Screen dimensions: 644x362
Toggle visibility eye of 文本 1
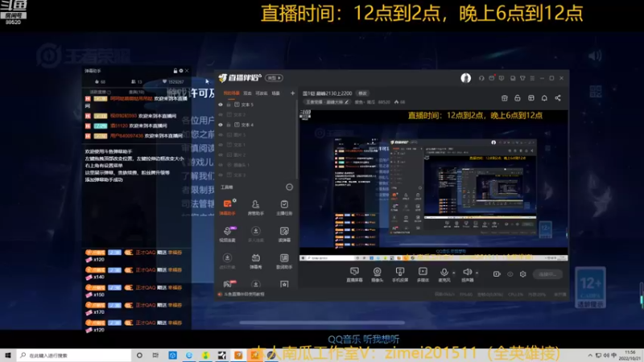[221, 145]
